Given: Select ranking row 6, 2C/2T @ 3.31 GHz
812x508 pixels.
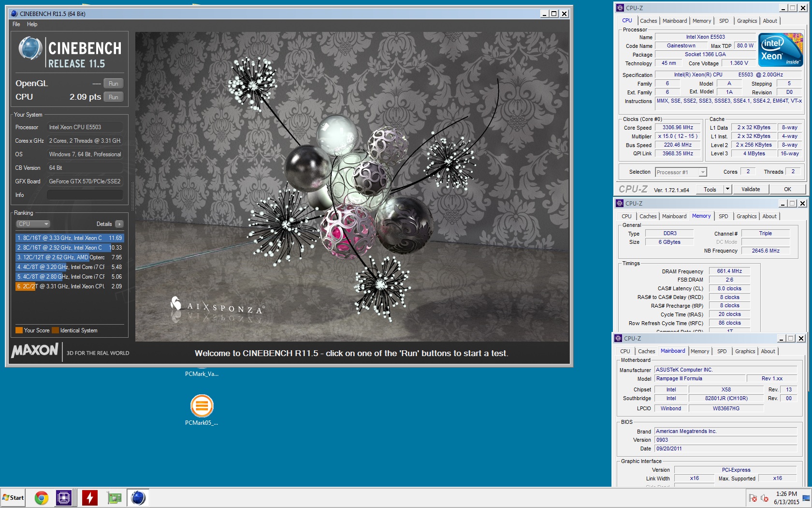Looking at the screenshot, I should (x=70, y=286).
